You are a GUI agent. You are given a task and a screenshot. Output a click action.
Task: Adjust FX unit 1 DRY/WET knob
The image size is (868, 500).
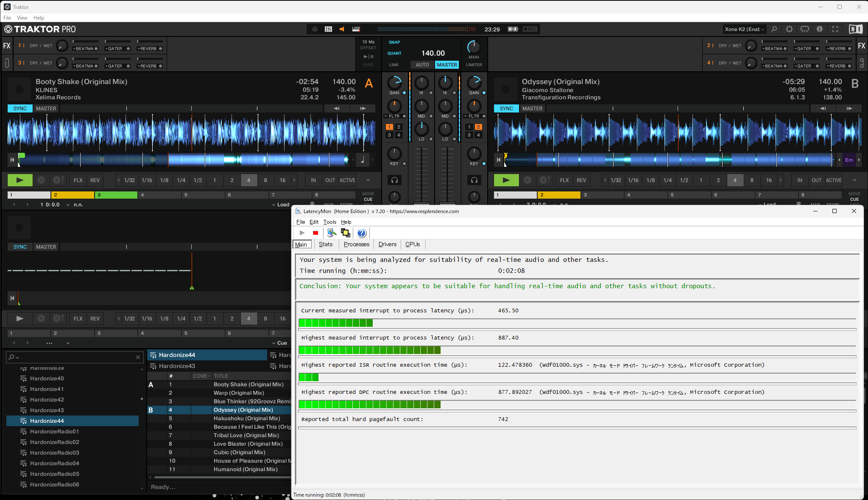pyautogui.click(x=62, y=45)
